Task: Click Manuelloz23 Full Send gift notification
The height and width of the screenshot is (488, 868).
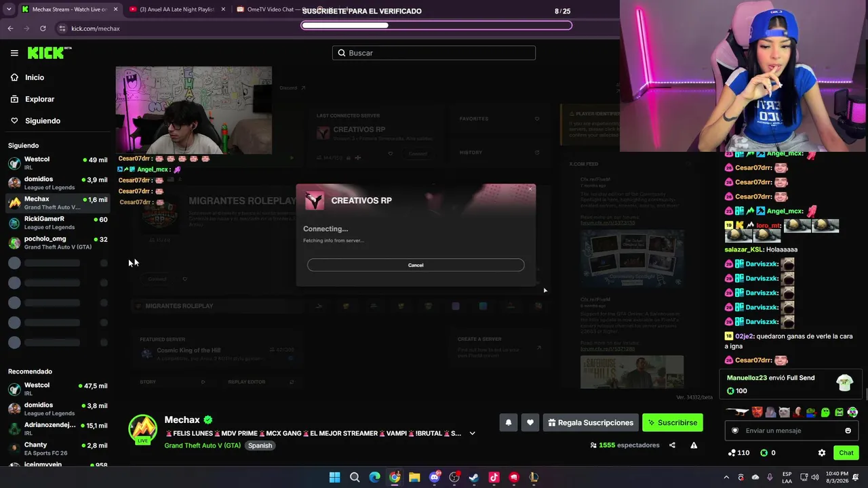Action: [x=791, y=384]
